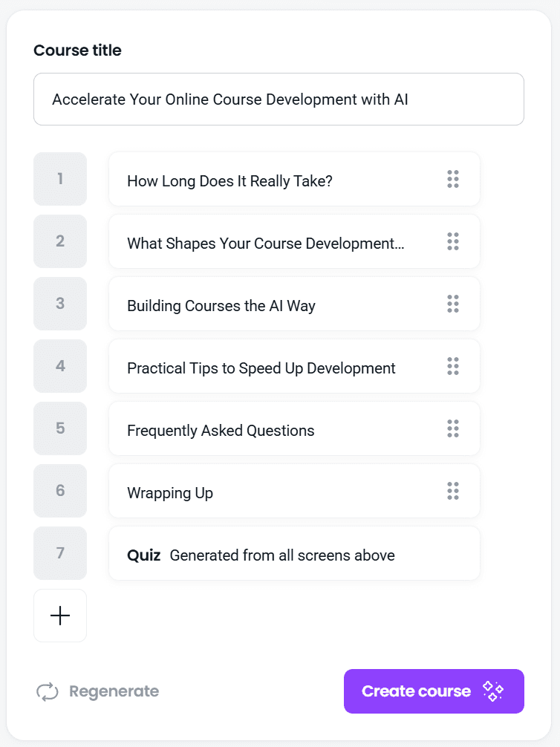
Task: Select the 'What Shapes Your Course Development…' title text
Action: (265, 244)
